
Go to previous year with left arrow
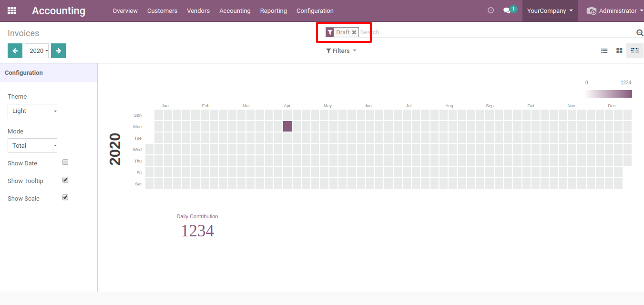pos(15,51)
